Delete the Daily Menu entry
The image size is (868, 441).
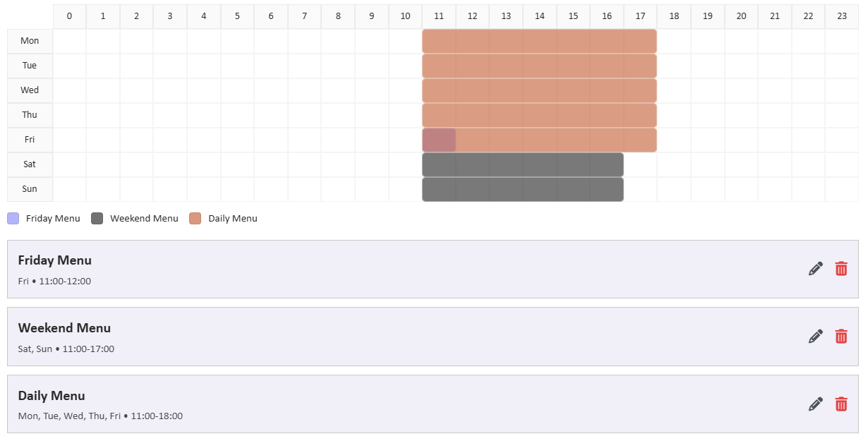point(841,404)
